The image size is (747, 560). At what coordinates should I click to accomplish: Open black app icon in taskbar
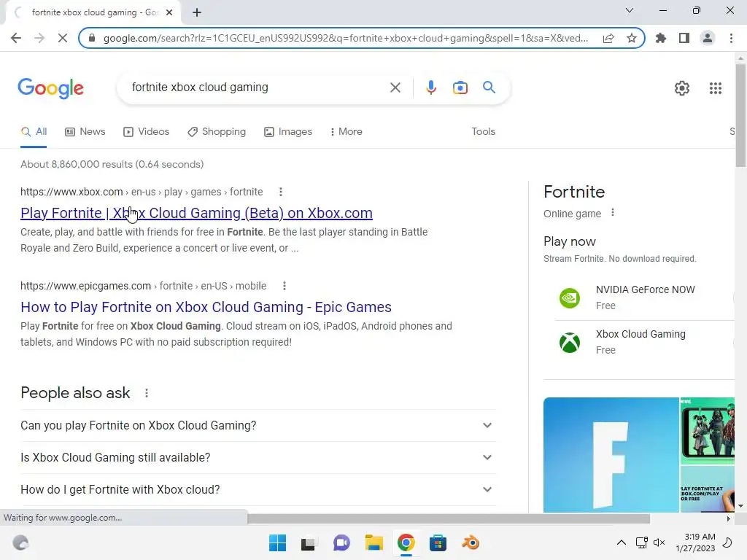click(308, 542)
